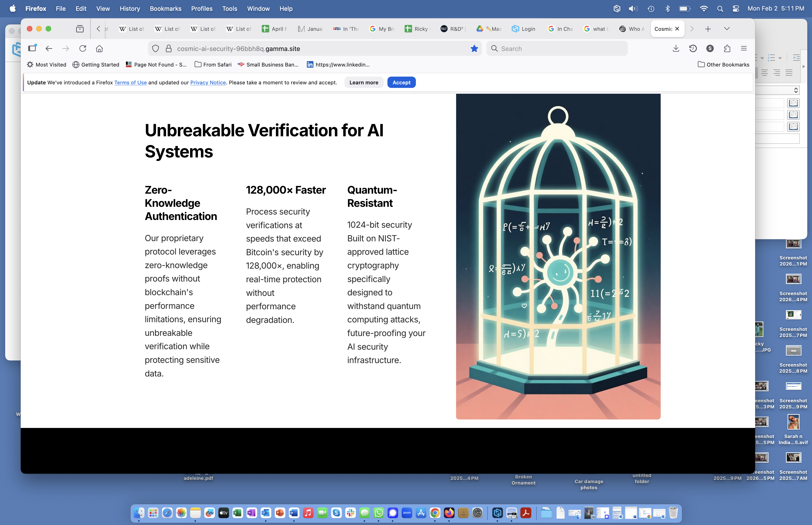Click the Accept button in update notice
The height and width of the screenshot is (525, 812).
pos(401,82)
